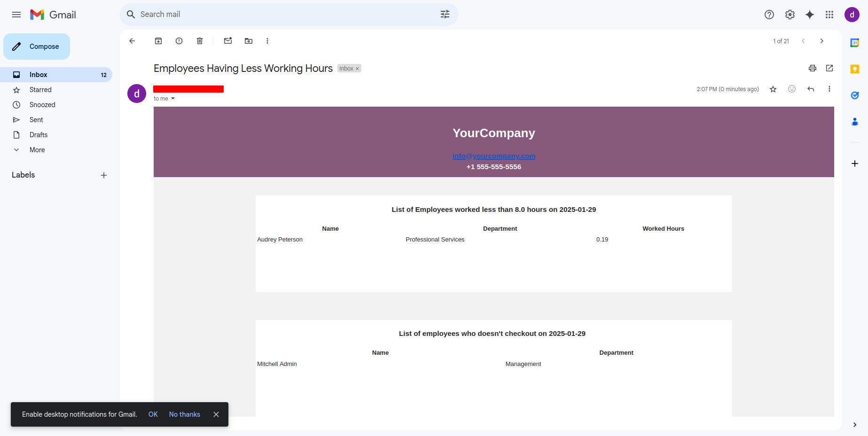The width and height of the screenshot is (868, 436).
Task: Print all messages in conversation
Action: point(813,68)
